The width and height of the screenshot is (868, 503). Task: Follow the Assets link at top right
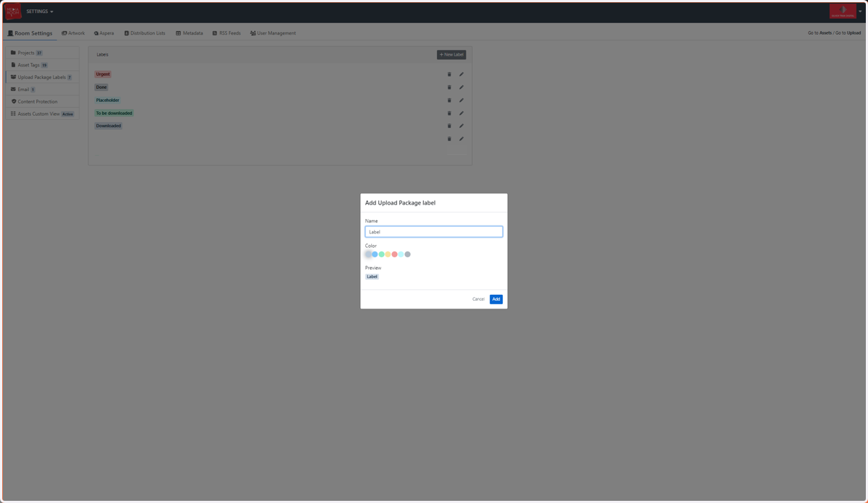point(825,33)
